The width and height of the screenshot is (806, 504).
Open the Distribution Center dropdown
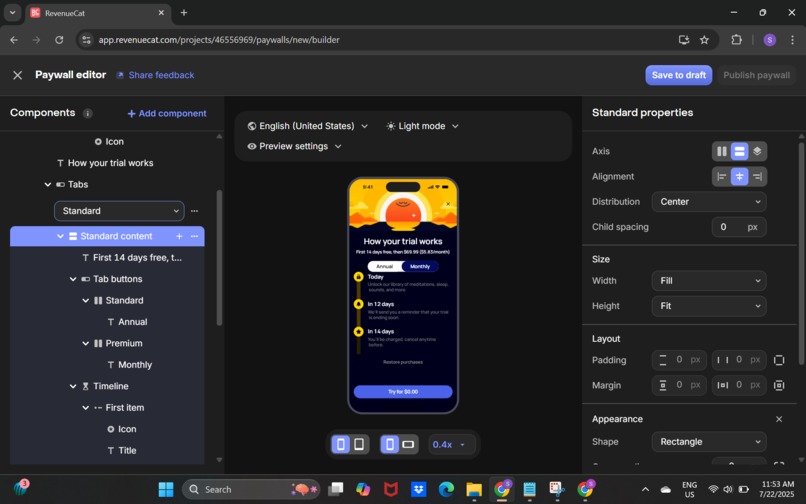pos(709,202)
